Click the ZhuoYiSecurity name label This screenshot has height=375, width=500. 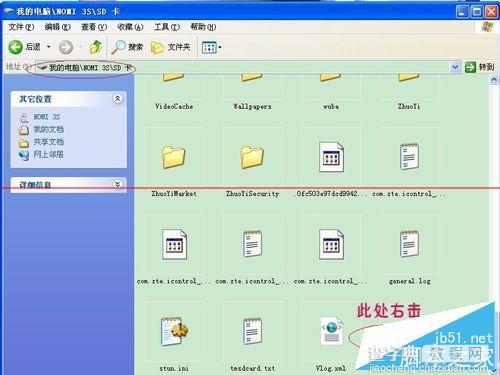pyautogui.click(x=252, y=193)
